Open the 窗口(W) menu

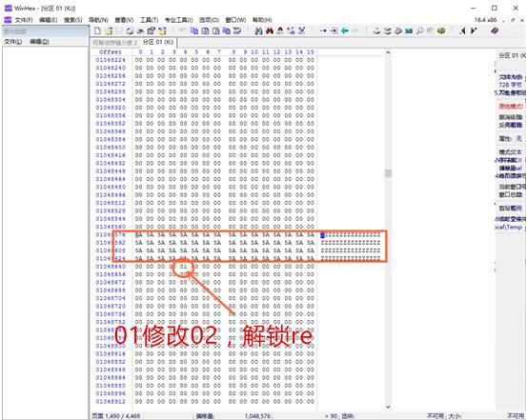pyautogui.click(x=235, y=20)
